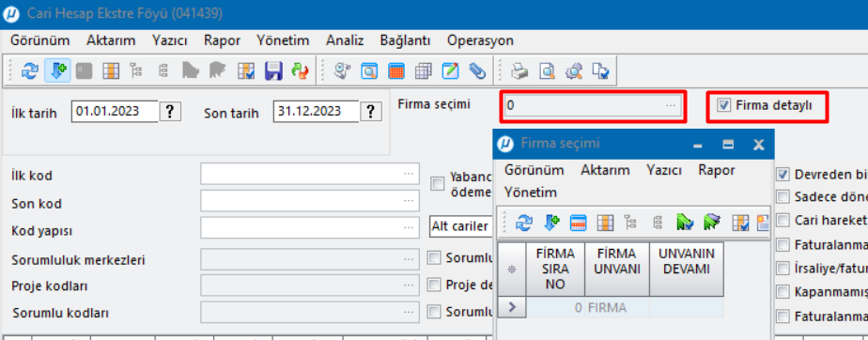Check the Proje de checkbox

[435, 285]
